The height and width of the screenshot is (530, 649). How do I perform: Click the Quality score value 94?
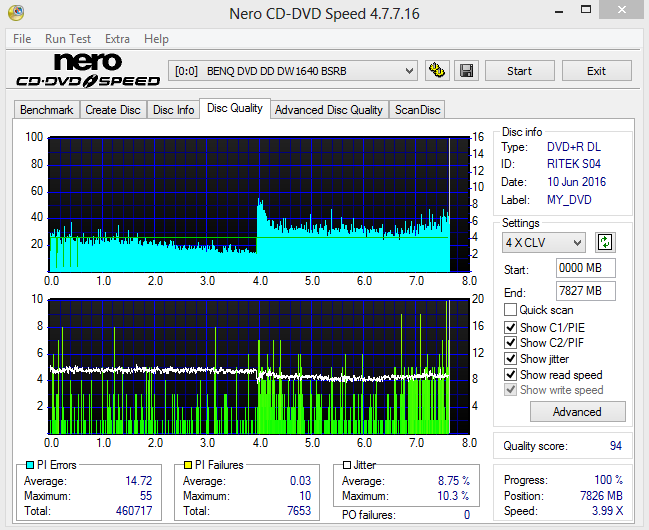pos(615,446)
